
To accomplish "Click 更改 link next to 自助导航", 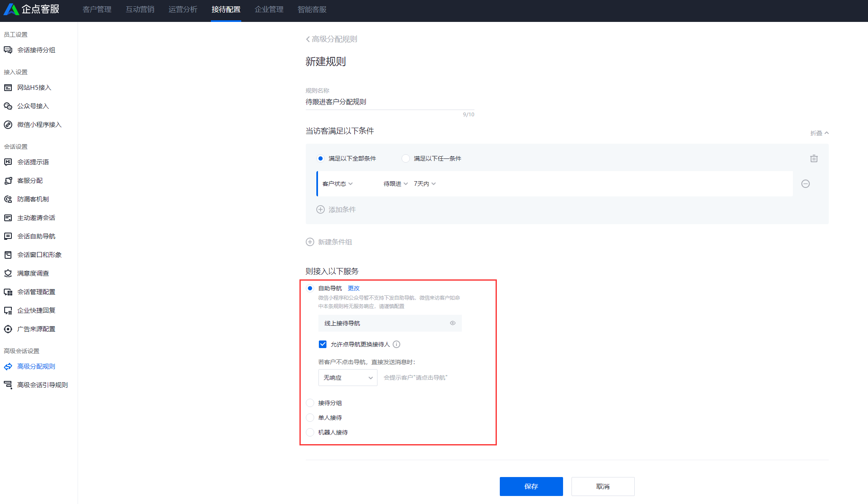I will pyautogui.click(x=354, y=288).
